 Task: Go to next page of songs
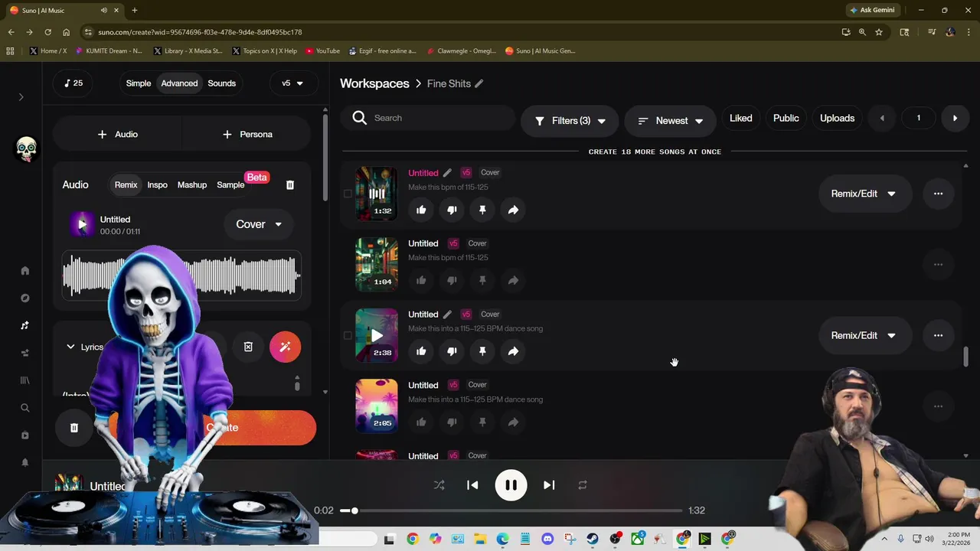pos(955,119)
